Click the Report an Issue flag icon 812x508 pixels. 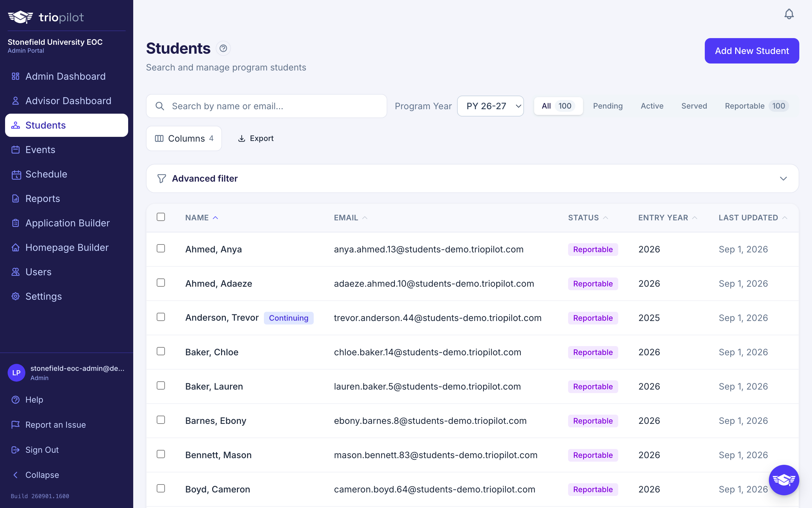[16, 425]
